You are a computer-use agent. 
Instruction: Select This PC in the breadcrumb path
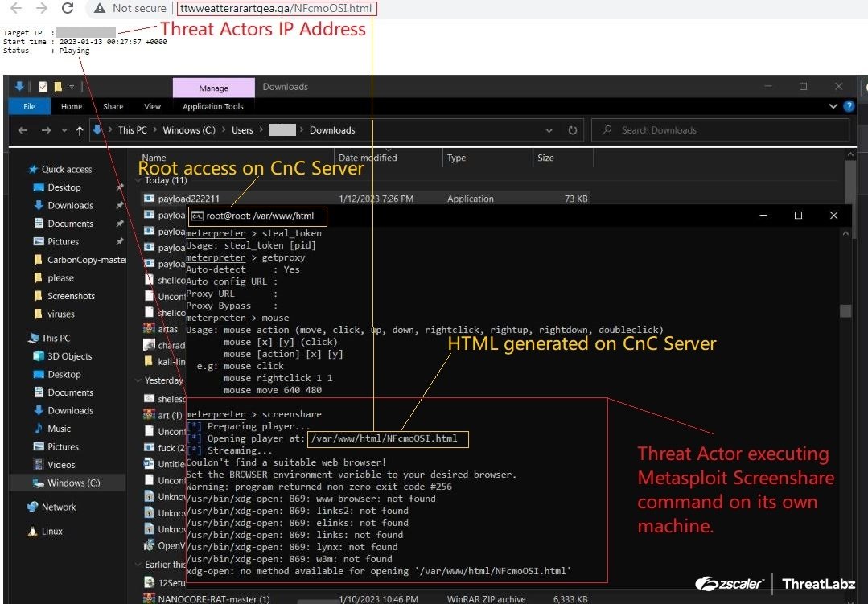pos(132,129)
